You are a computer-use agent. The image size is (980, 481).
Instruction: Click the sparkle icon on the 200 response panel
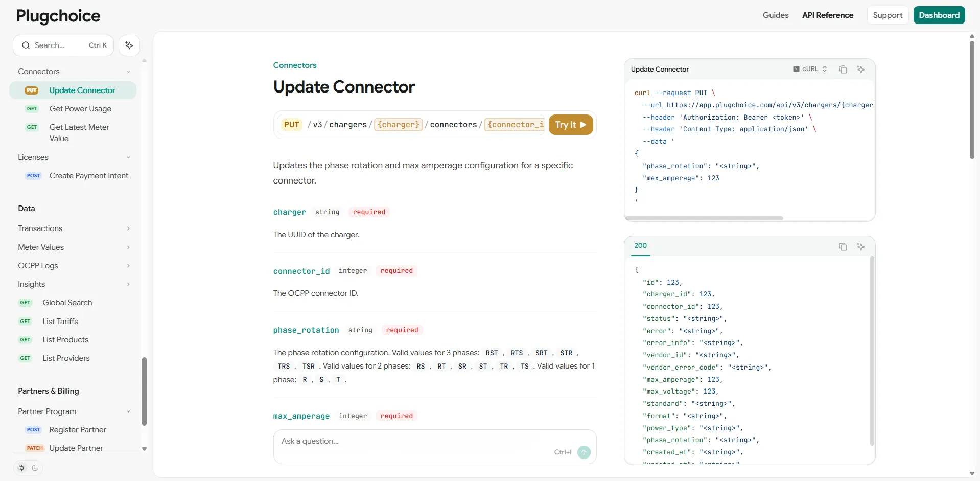861,247
